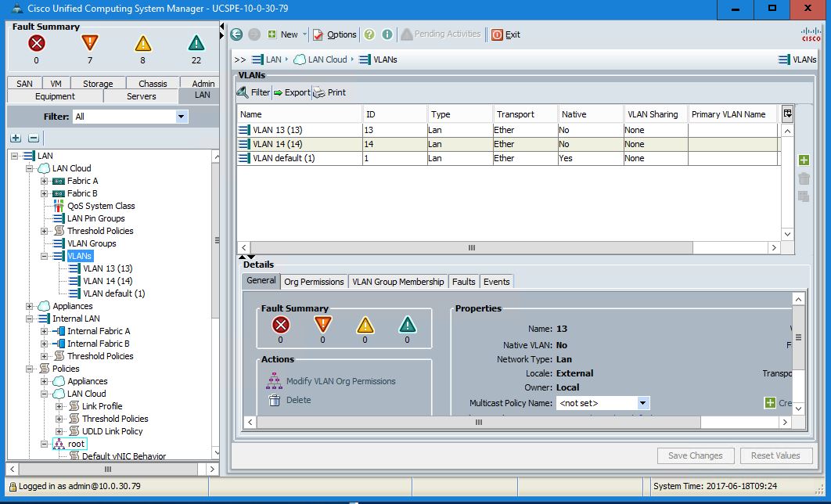Expand the Internal Fabric B node

tap(45, 344)
